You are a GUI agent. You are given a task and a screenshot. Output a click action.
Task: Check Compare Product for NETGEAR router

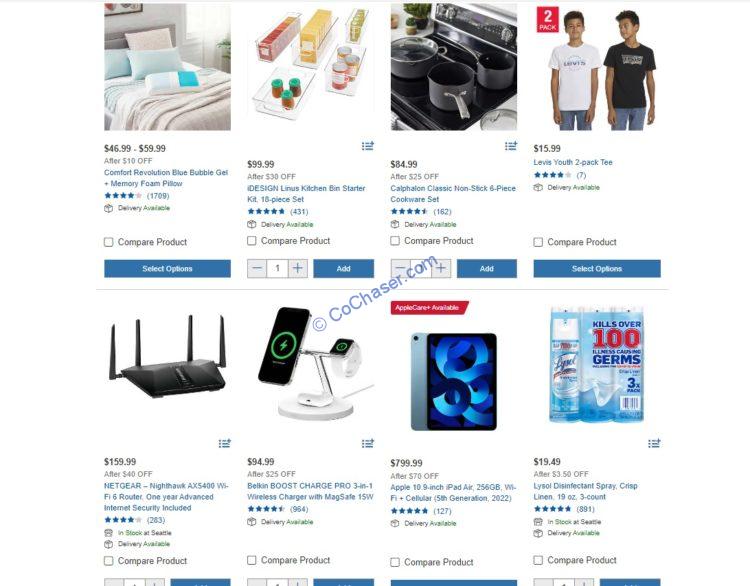point(109,561)
